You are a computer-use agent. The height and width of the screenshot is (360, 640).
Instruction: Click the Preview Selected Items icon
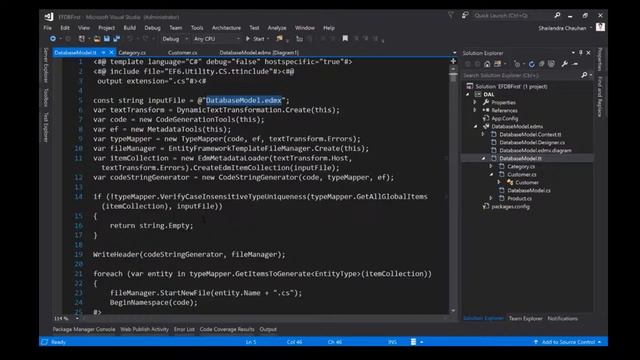coord(575,64)
